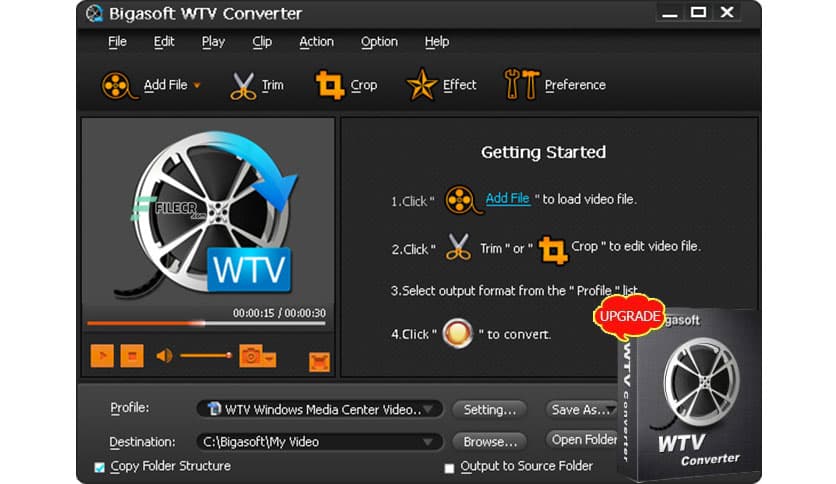
Task: Enable Output to Source Folder checkbox
Action: point(449,468)
